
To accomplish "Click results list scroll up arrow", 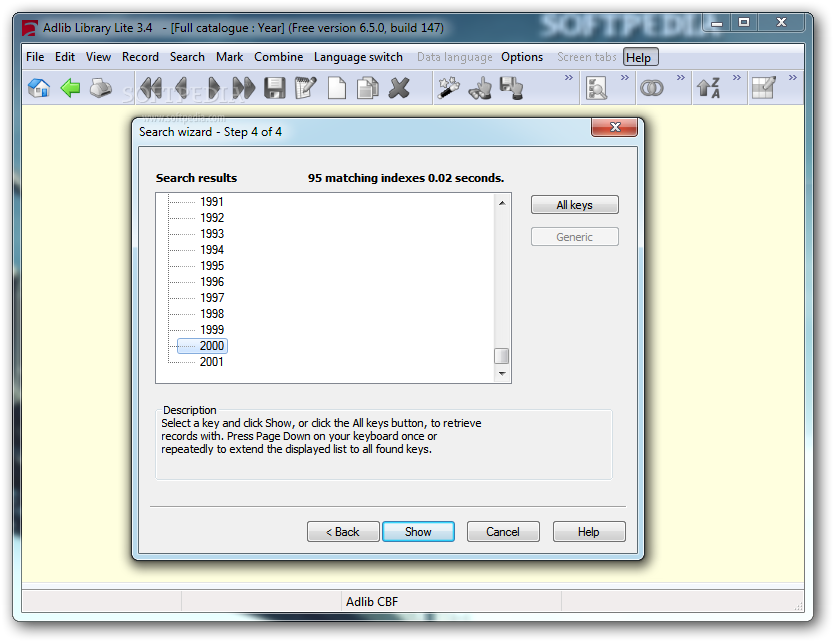I will 502,203.
